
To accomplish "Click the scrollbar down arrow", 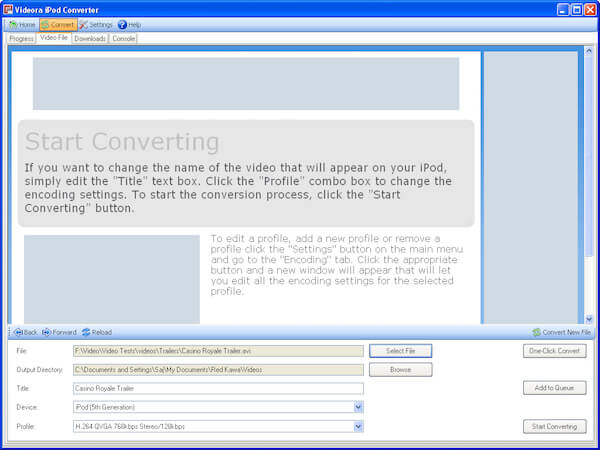I will click(x=589, y=319).
